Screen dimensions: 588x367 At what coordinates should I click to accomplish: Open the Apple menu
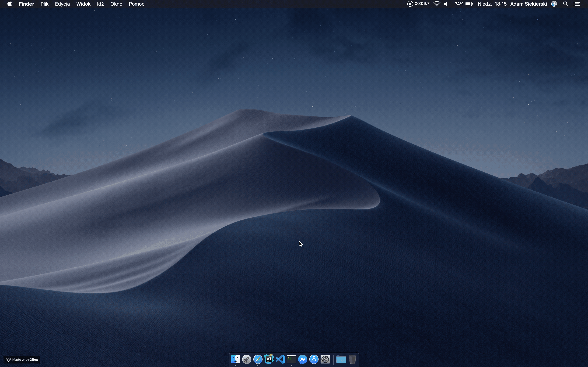click(9, 4)
